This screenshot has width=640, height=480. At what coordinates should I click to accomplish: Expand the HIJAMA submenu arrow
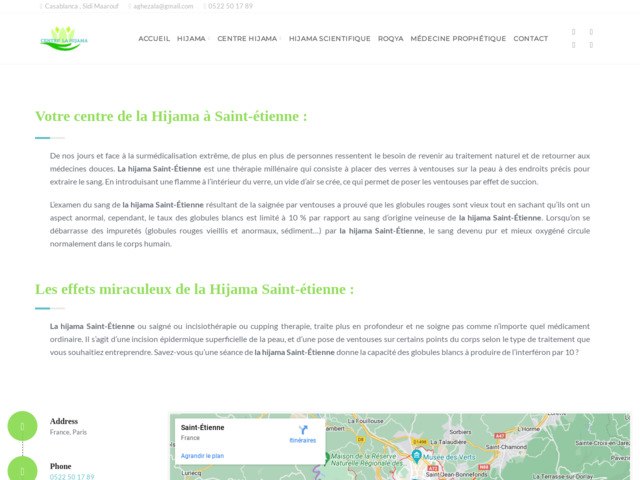pyautogui.click(x=209, y=39)
